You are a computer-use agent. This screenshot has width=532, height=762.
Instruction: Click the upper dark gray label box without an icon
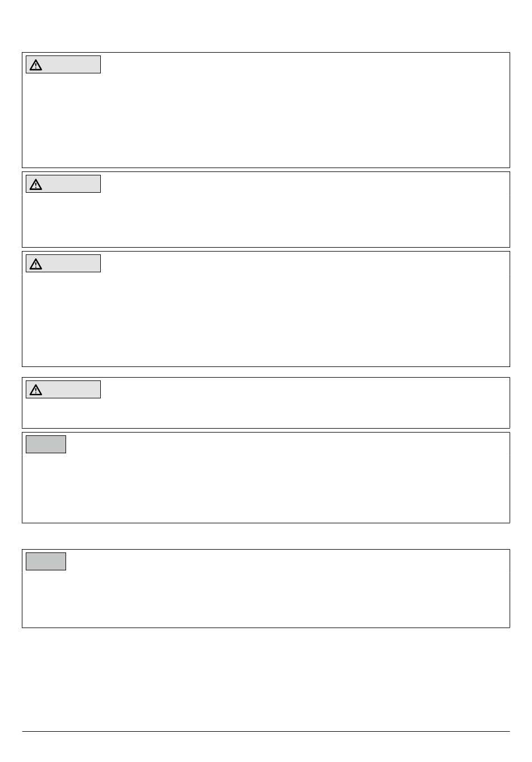point(46,444)
